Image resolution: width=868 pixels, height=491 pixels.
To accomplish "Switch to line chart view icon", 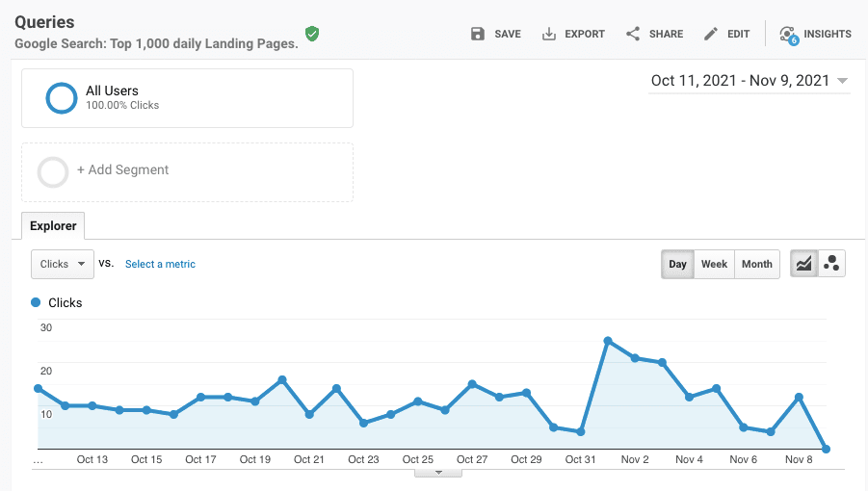I will (803, 264).
